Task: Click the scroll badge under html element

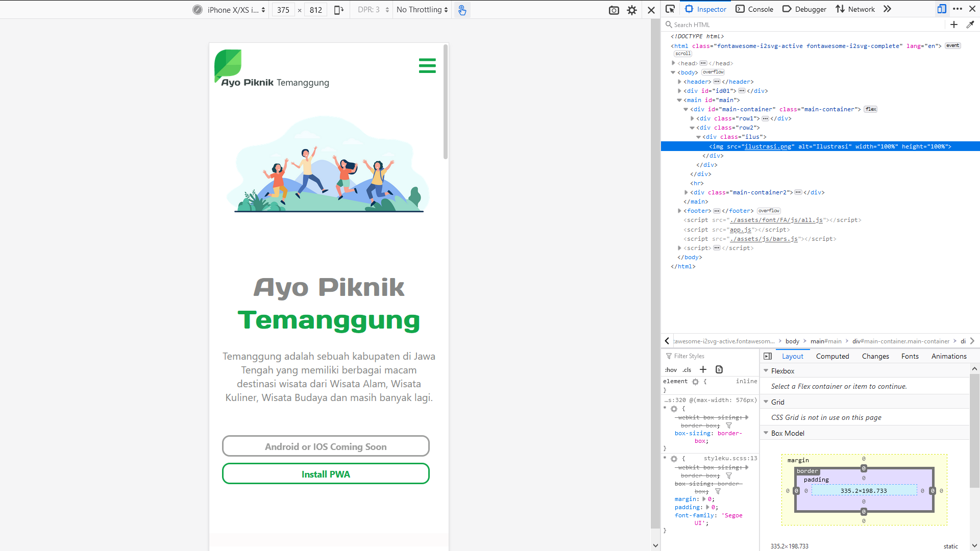Action: [683, 54]
